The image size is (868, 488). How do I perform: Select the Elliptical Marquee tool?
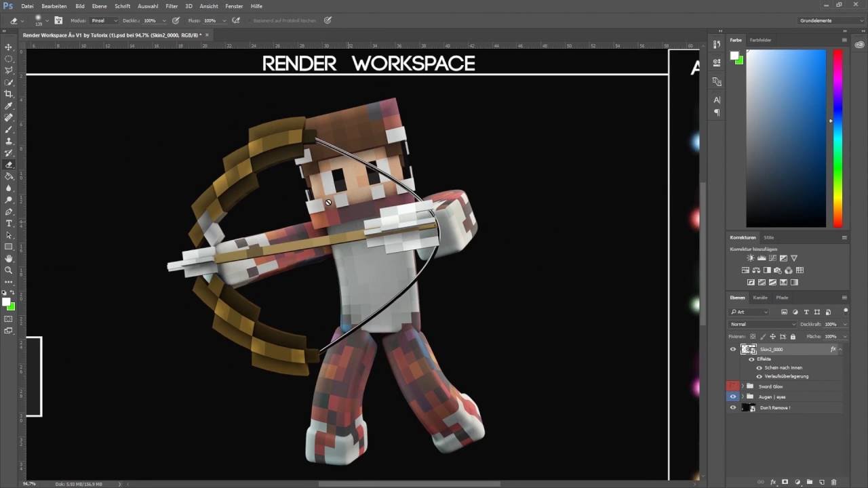click(9, 59)
